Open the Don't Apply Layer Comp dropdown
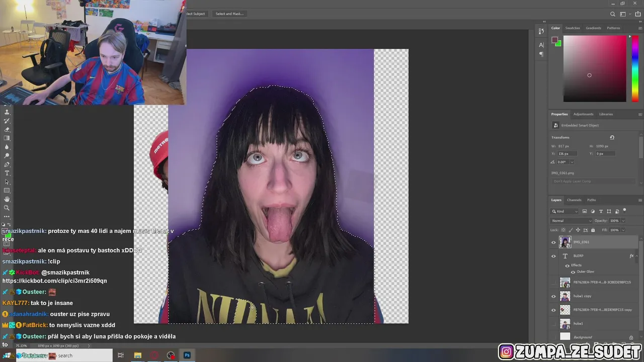Image resolution: width=644 pixels, height=362 pixels. point(594,182)
